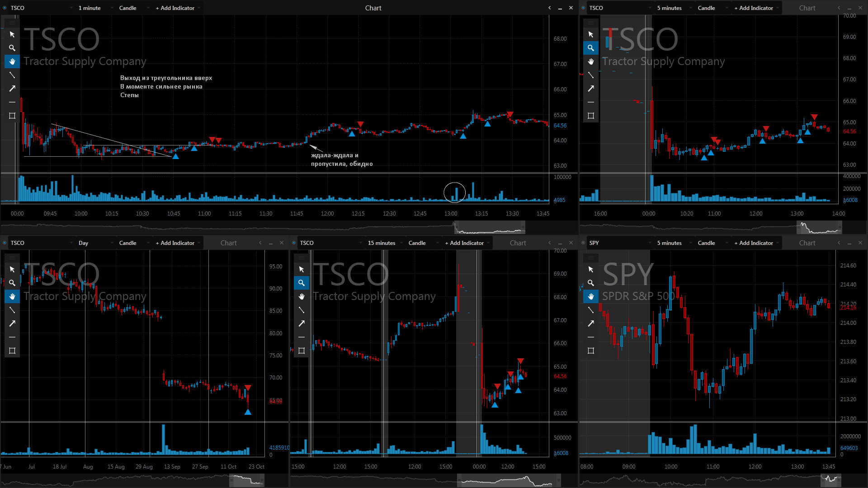
Task: Click navigator range slider under 1 minute chart
Action: tap(490, 227)
